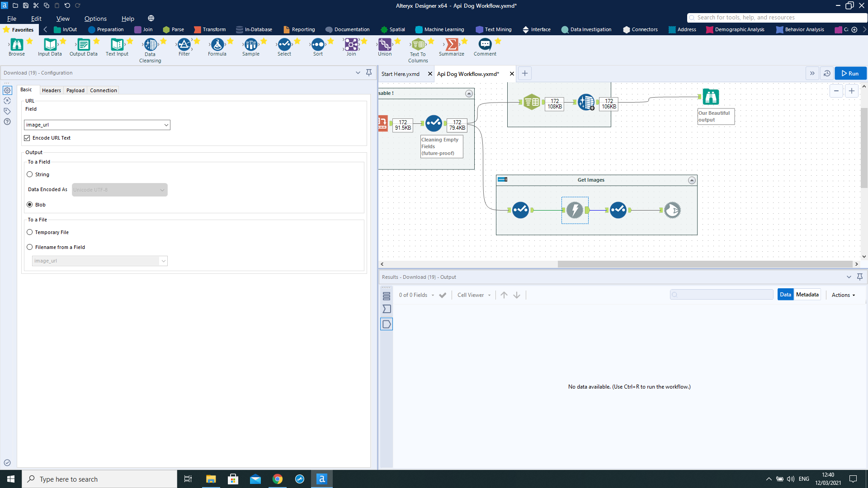868x488 pixels.
Task: Switch to the Headers tab
Action: (51, 90)
